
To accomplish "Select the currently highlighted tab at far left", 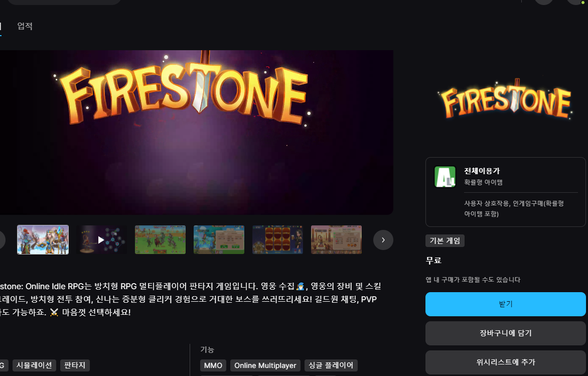I will click(2, 26).
